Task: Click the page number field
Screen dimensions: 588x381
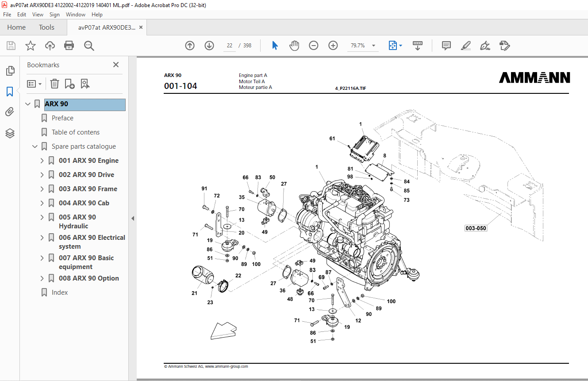Action: coord(230,46)
